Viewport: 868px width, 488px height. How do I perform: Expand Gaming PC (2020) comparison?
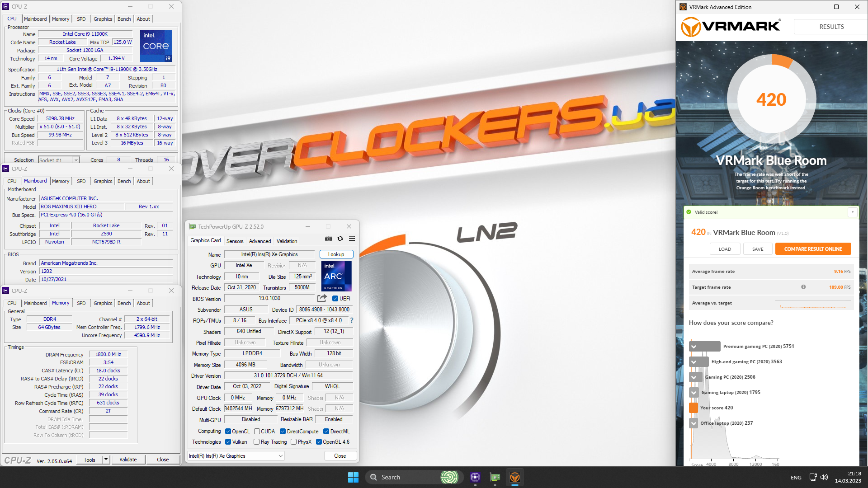pyautogui.click(x=694, y=377)
